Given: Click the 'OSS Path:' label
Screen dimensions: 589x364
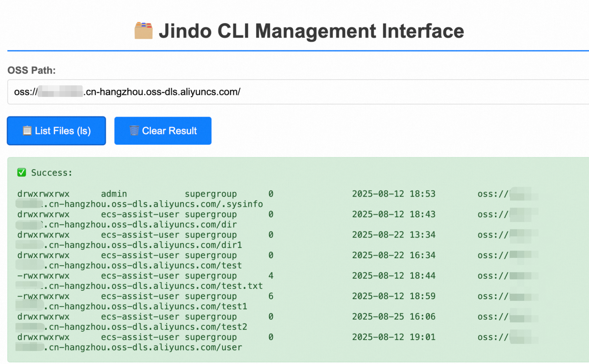Looking at the screenshot, I should (x=31, y=70).
